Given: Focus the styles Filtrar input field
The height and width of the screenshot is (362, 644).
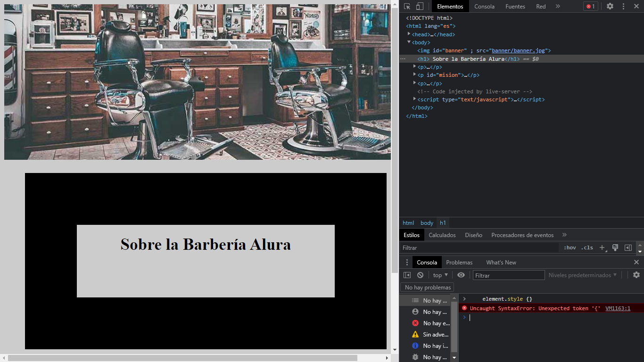Looking at the screenshot, I should (x=479, y=247).
